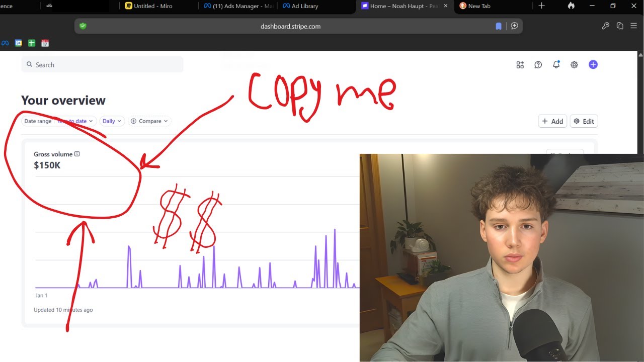Restore down the browser window
Viewport: 644px width, 362px height.
[x=613, y=6]
